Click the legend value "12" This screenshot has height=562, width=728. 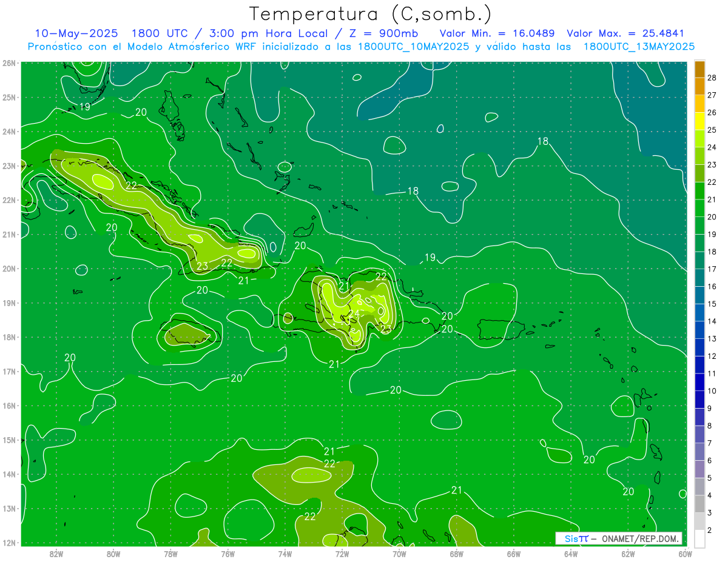[712, 356]
